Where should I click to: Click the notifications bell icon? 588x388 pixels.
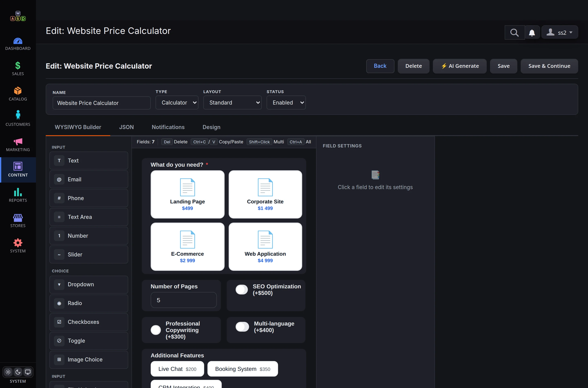point(532,32)
